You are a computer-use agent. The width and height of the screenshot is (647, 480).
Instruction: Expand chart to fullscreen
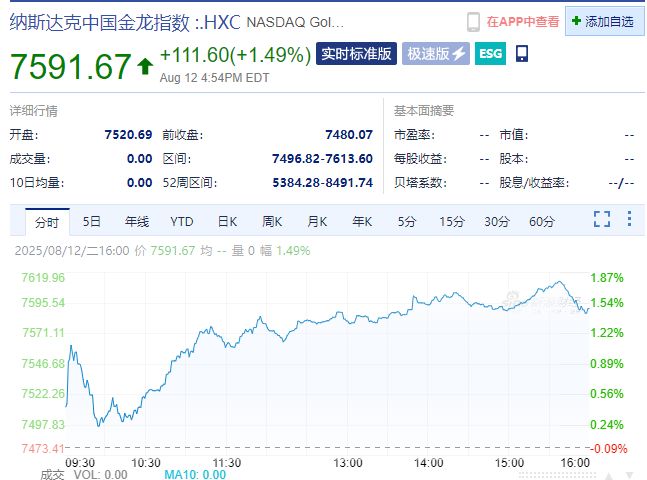click(602, 219)
